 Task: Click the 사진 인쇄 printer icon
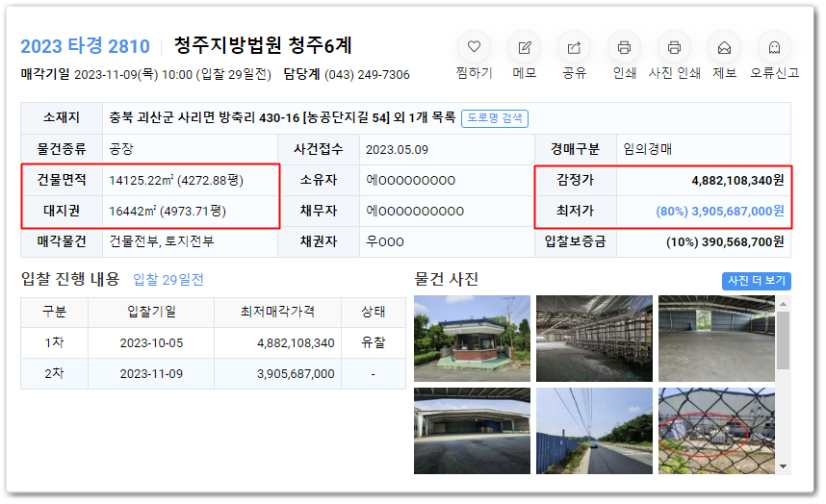674,47
